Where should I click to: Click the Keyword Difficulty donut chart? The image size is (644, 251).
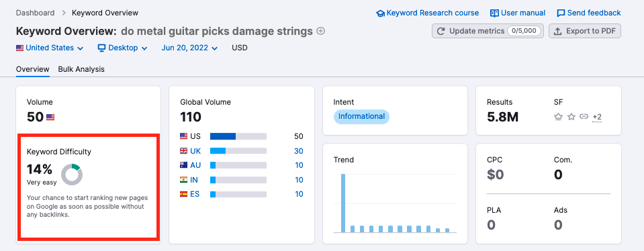(72, 174)
